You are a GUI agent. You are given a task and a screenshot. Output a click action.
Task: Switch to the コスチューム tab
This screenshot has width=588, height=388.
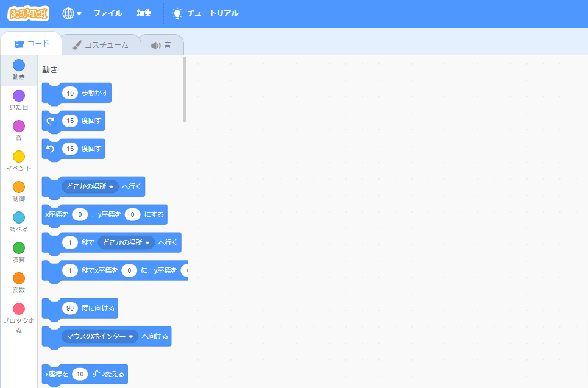pos(101,45)
